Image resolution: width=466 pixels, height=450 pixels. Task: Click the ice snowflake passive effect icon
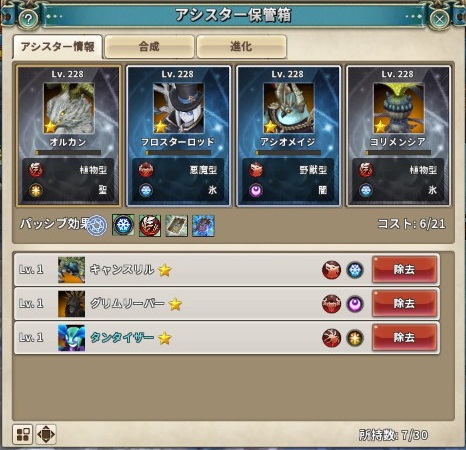pos(123,225)
